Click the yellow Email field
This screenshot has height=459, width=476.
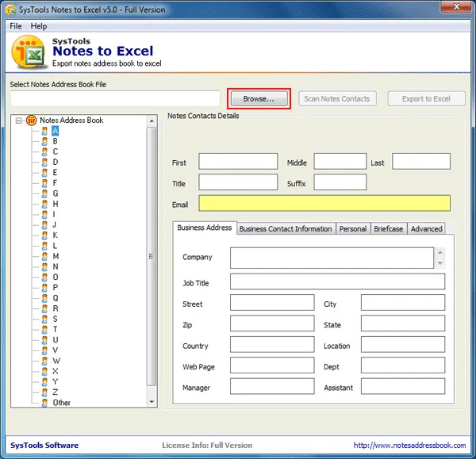pyautogui.click(x=324, y=203)
